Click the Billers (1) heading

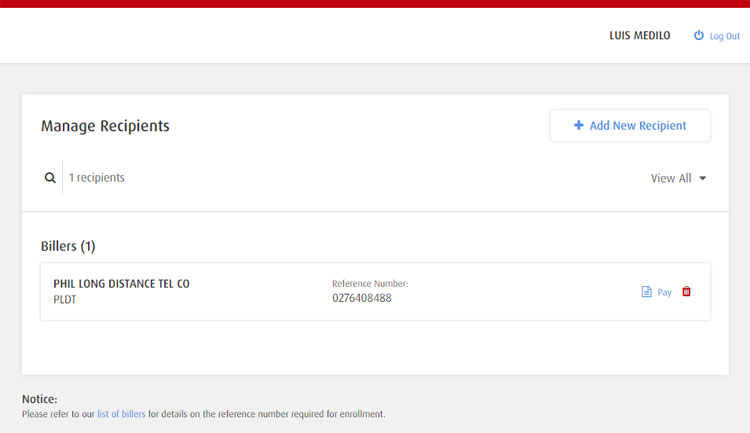pyautogui.click(x=68, y=246)
